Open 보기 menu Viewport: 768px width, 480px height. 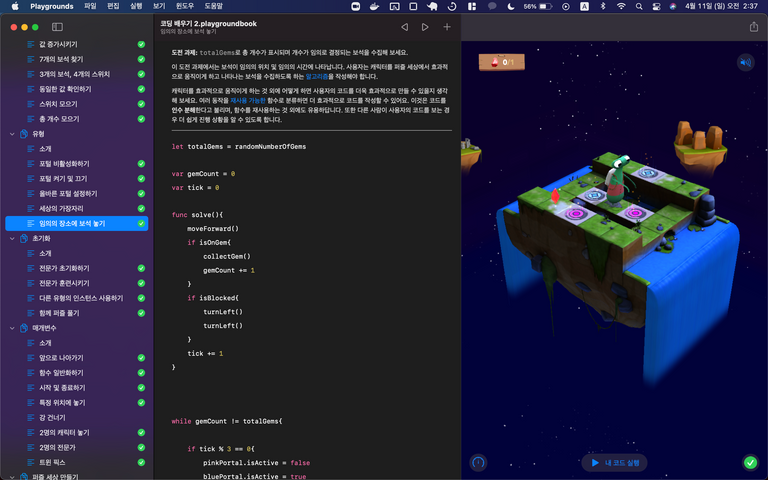pyautogui.click(x=159, y=6)
